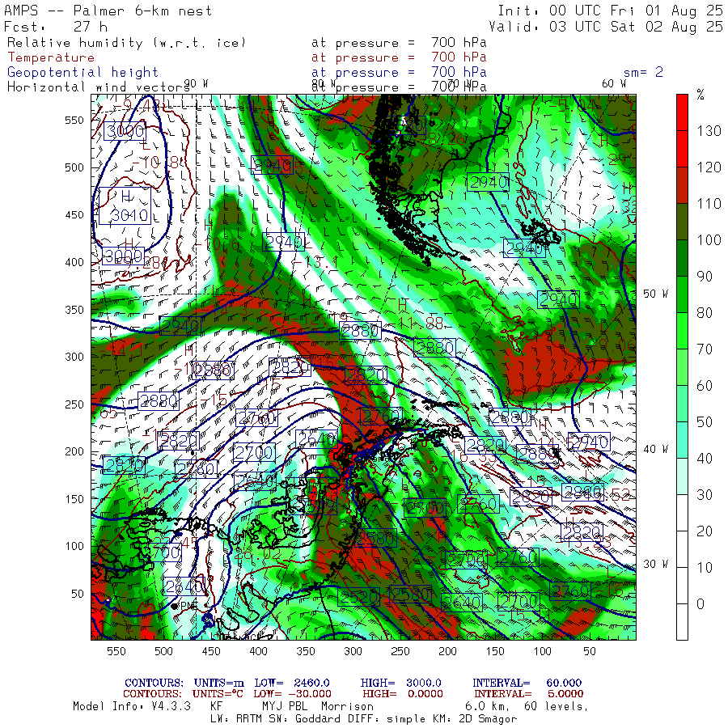Click the '%' unit above the color bar
This screenshot has height=728, width=728.
click(x=700, y=95)
